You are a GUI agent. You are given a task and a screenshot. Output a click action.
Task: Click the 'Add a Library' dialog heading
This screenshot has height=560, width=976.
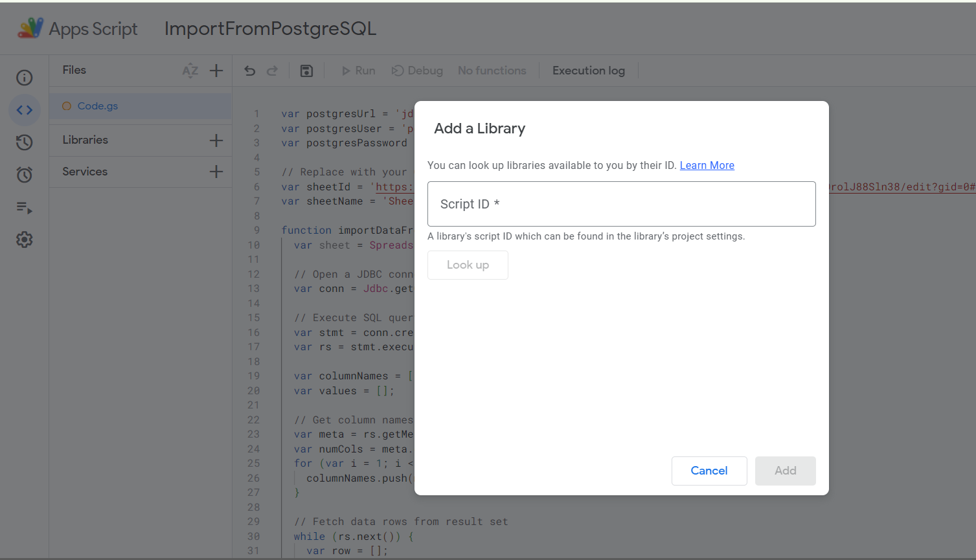click(480, 128)
